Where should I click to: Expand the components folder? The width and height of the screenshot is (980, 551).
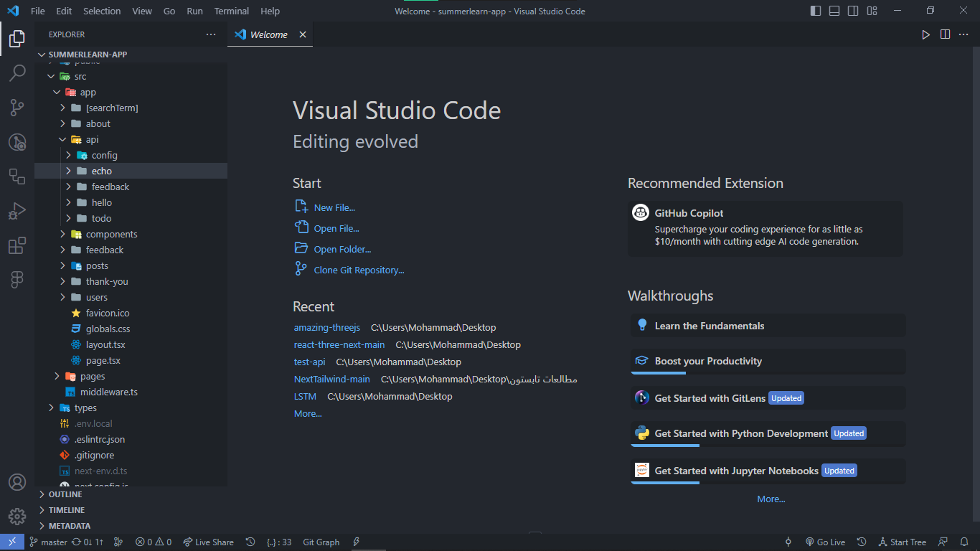coord(131,234)
